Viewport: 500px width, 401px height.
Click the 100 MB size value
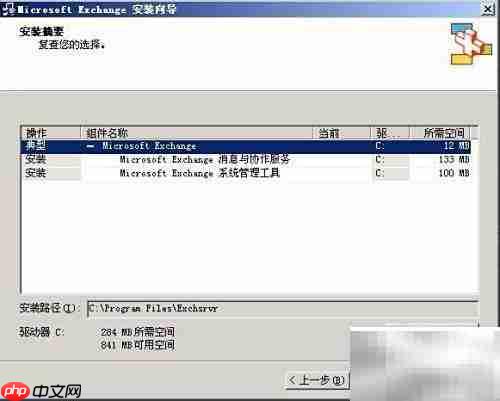coord(454,173)
